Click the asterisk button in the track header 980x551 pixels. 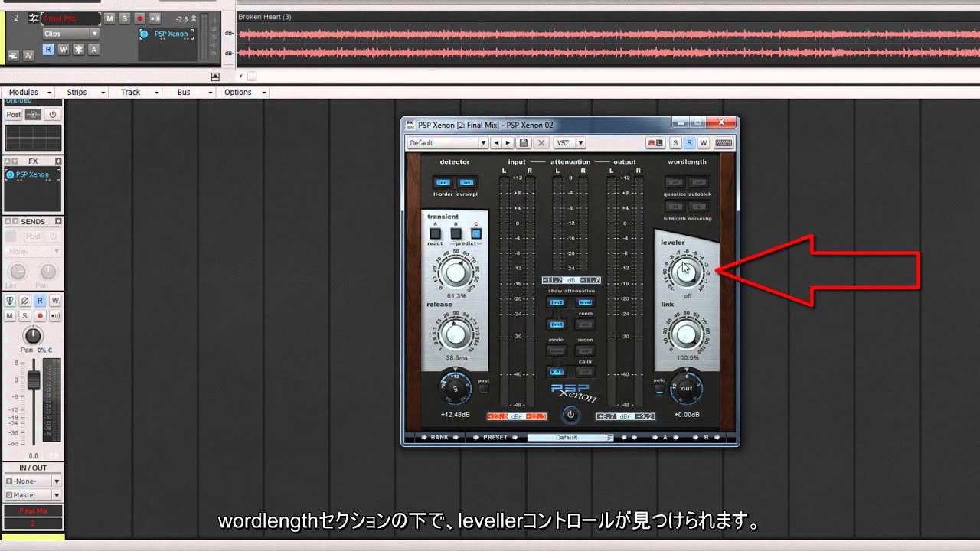[x=78, y=49]
